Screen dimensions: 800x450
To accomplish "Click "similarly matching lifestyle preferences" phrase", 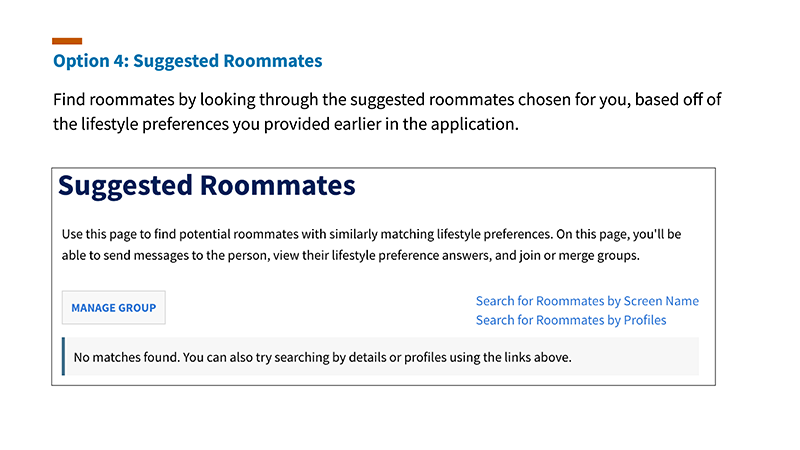I will tap(393, 234).
